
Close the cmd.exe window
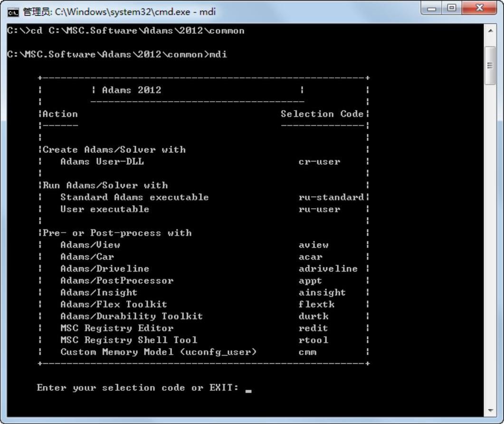[479, 8]
